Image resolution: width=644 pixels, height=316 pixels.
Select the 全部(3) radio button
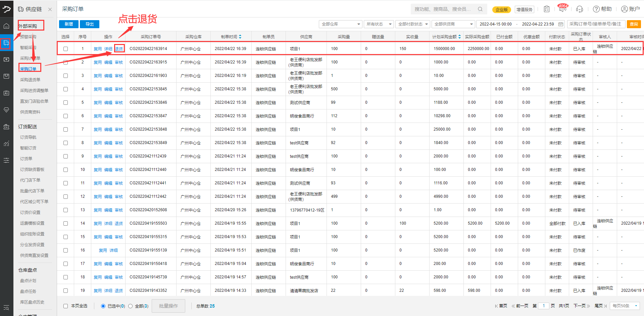(130, 306)
